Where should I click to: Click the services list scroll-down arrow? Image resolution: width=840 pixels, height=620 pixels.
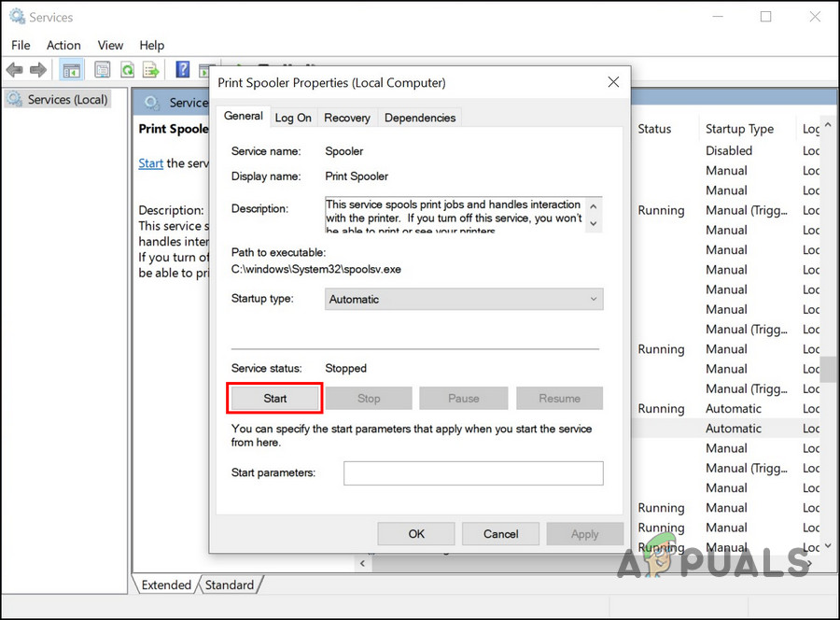tap(828, 546)
